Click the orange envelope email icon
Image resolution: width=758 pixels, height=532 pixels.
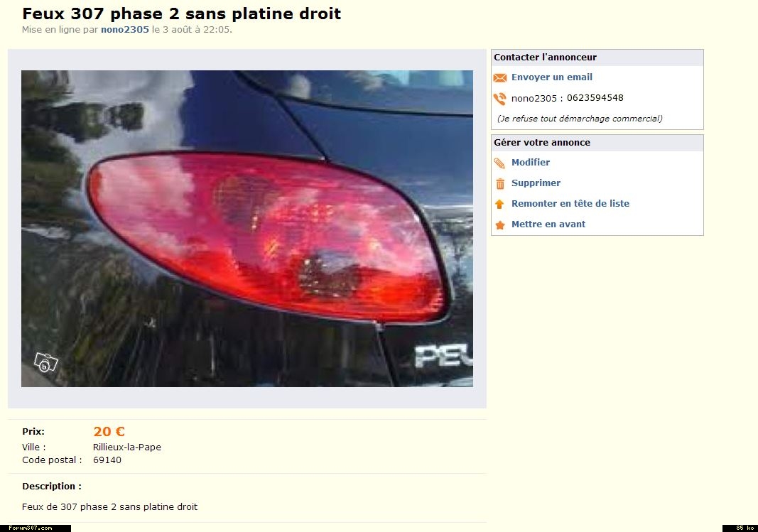[500, 78]
